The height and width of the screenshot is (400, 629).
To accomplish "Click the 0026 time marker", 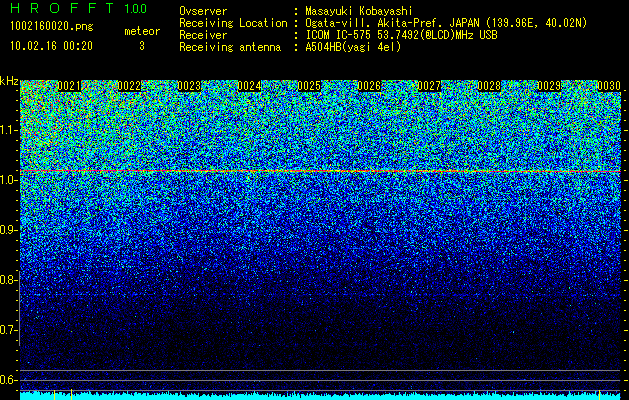I will (x=369, y=86).
